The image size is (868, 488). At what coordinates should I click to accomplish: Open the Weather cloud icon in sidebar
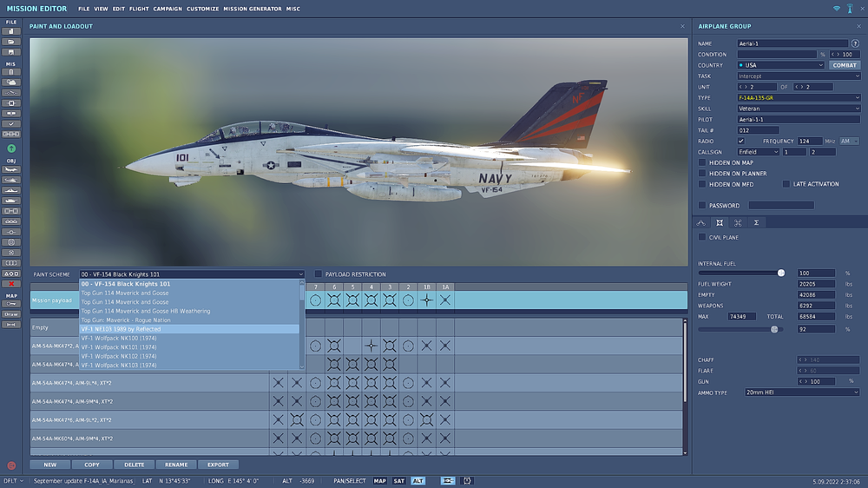pyautogui.click(x=11, y=83)
